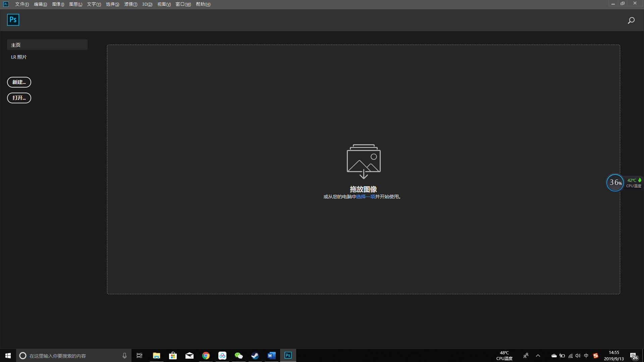This screenshot has width=644, height=362.
Task: Open the 选择(S) menu
Action: (112, 4)
